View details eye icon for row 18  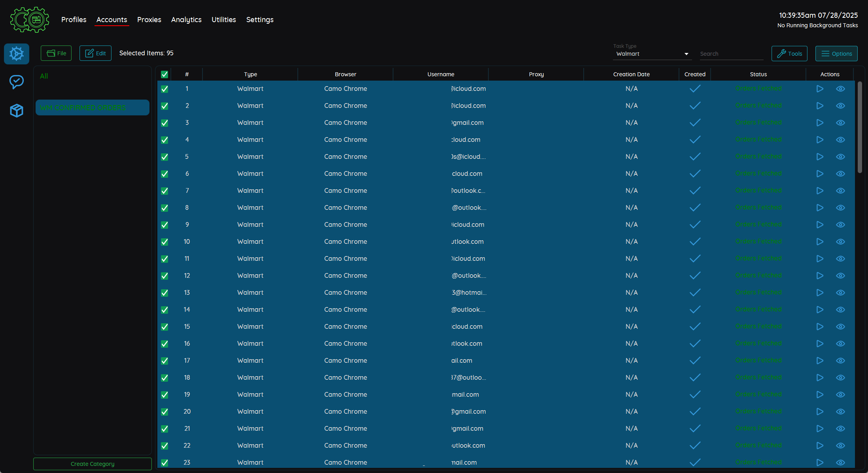point(841,378)
